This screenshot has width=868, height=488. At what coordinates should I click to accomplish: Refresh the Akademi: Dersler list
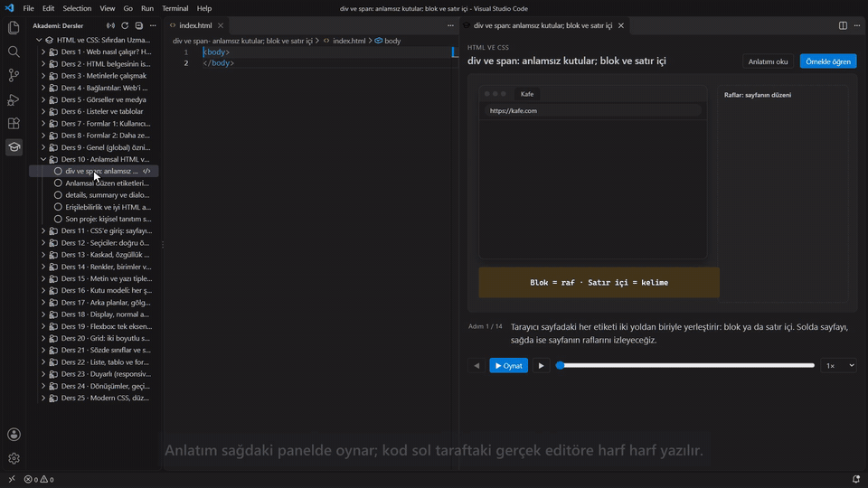[x=125, y=26]
